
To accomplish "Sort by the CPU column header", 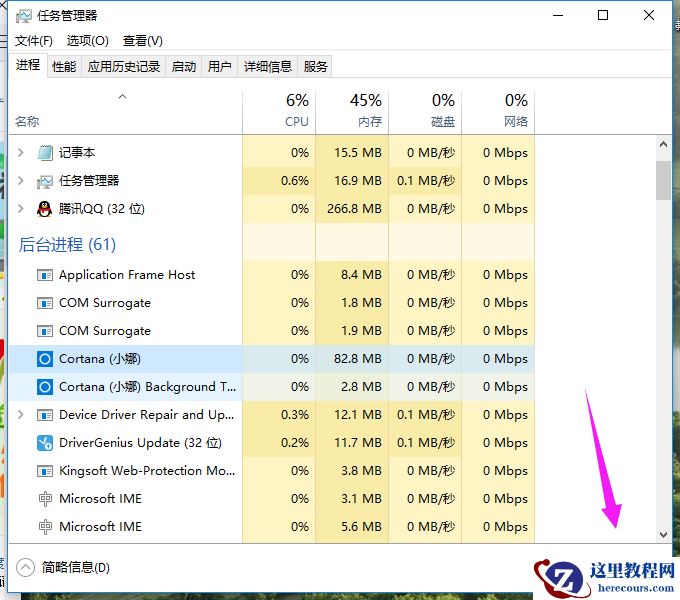I will click(279, 112).
